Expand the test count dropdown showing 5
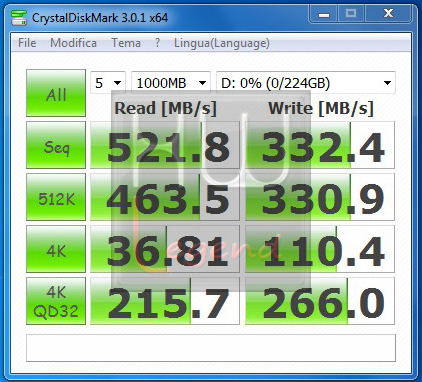Image resolution: width=422 pixels, height=382 pixels. point(108,83)
